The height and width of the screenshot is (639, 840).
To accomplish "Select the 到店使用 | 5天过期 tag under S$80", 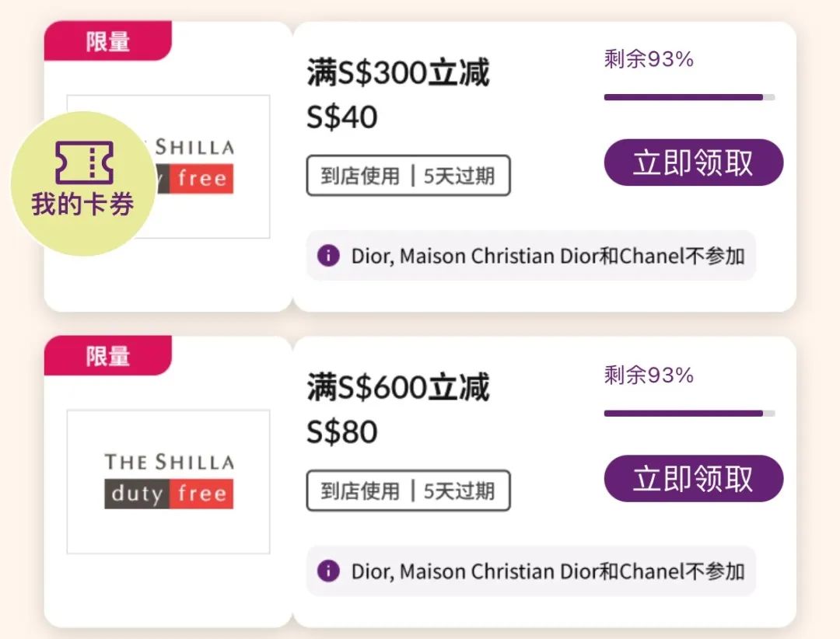I will coord(408,491).
